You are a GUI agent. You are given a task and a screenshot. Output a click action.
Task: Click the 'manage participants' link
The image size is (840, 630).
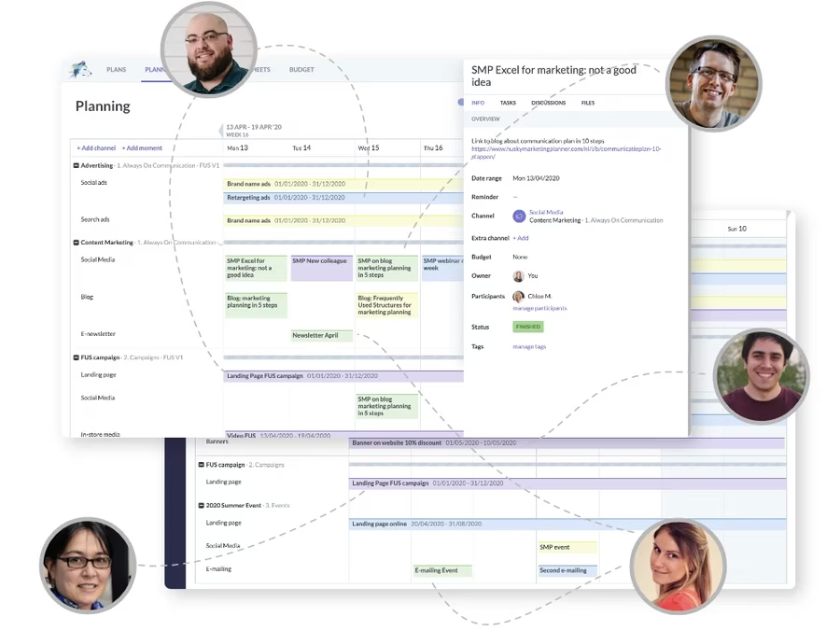coord(539,309)
